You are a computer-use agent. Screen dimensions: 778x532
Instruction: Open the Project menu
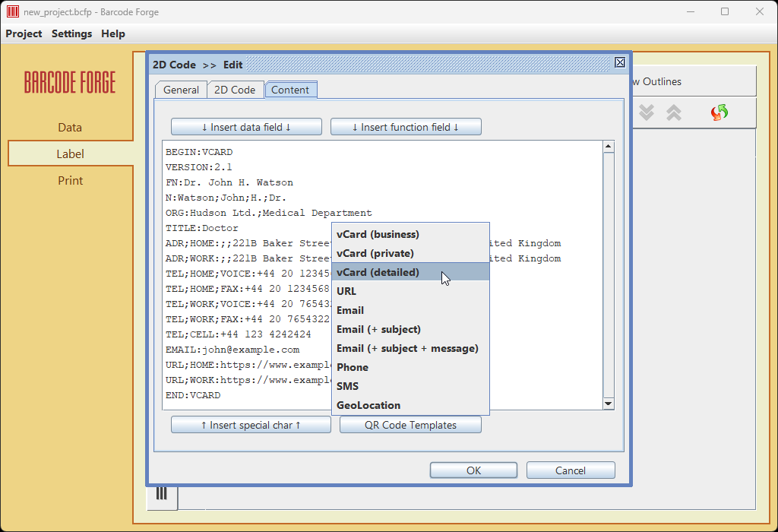tap(24, 33)
